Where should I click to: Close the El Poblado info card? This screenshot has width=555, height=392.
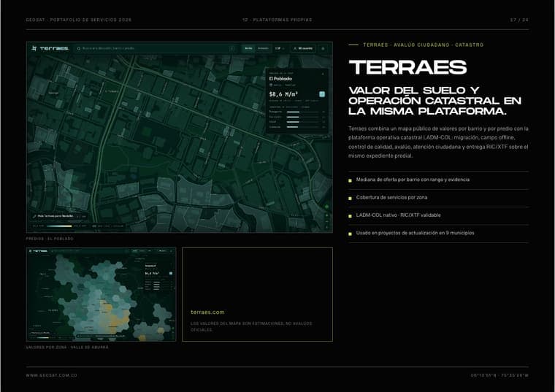click(323, 74)
